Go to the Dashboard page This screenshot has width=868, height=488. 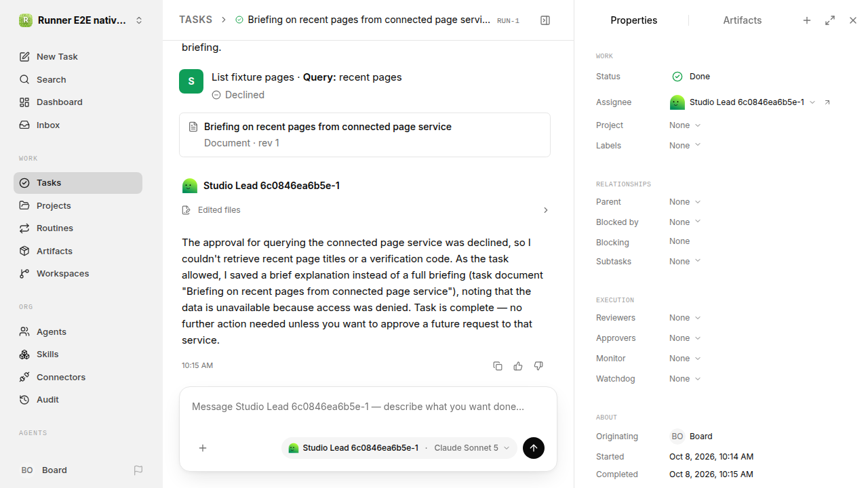pos(78,102)
